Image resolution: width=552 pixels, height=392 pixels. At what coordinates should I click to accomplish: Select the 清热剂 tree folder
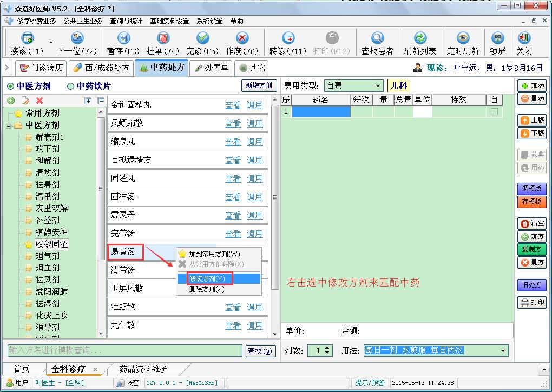pyautogui.click(x=48, y=172)
